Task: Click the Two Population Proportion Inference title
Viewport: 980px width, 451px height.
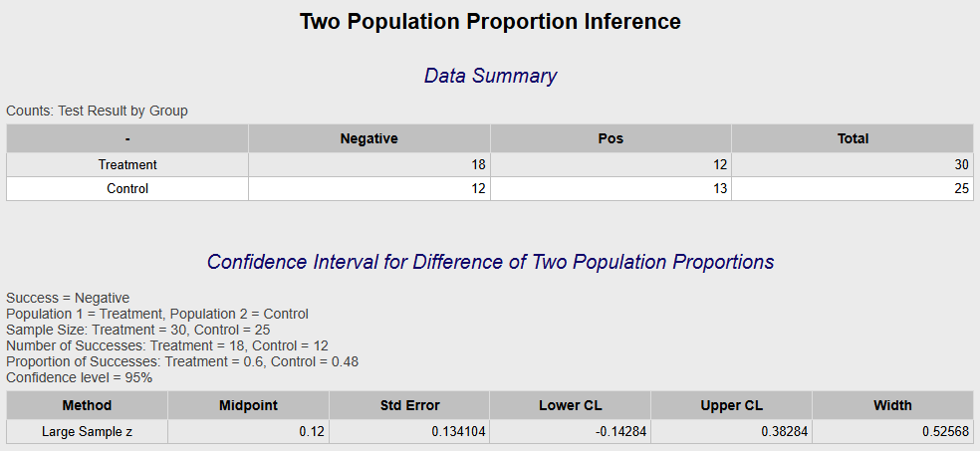Action: point(490,22)
